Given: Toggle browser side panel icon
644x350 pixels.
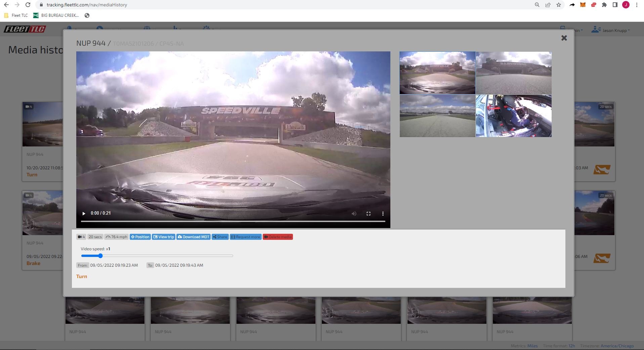Looking at the screenshot, I should (615, 5).
